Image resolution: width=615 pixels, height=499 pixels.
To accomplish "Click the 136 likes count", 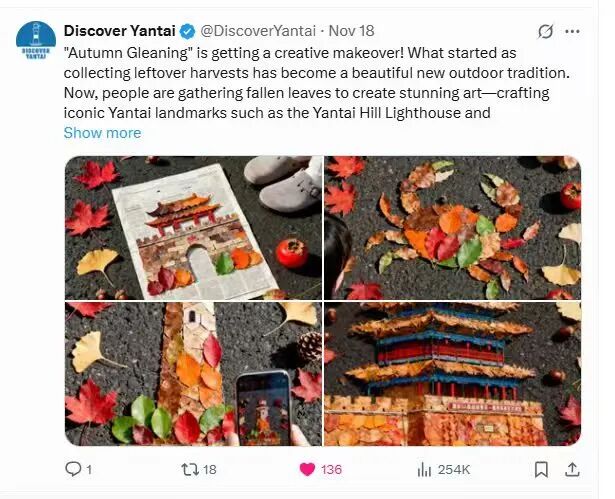I will coord(331,469).
